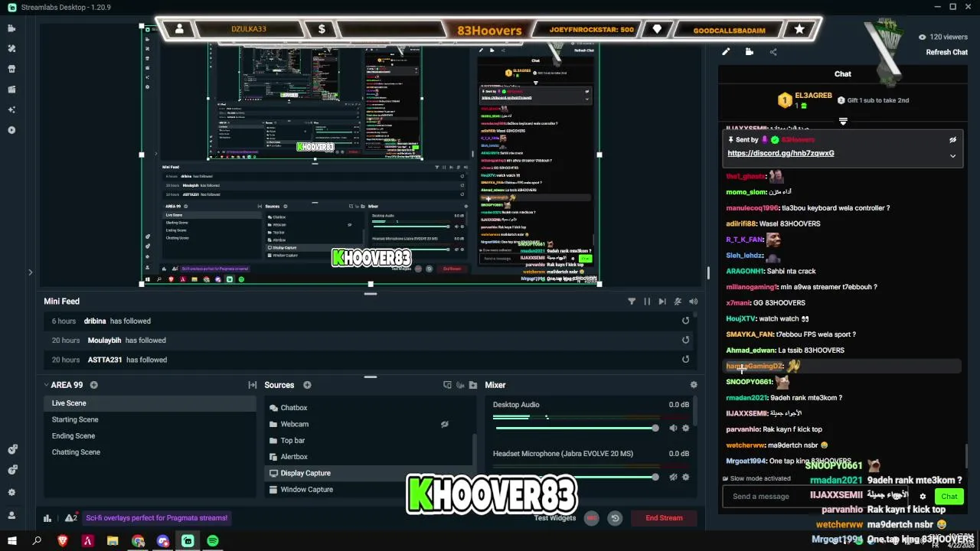Viewport: 980px width, 551px height.
Task: Open Headset Microphone source settings gear
Action: (x=685, y=477)
